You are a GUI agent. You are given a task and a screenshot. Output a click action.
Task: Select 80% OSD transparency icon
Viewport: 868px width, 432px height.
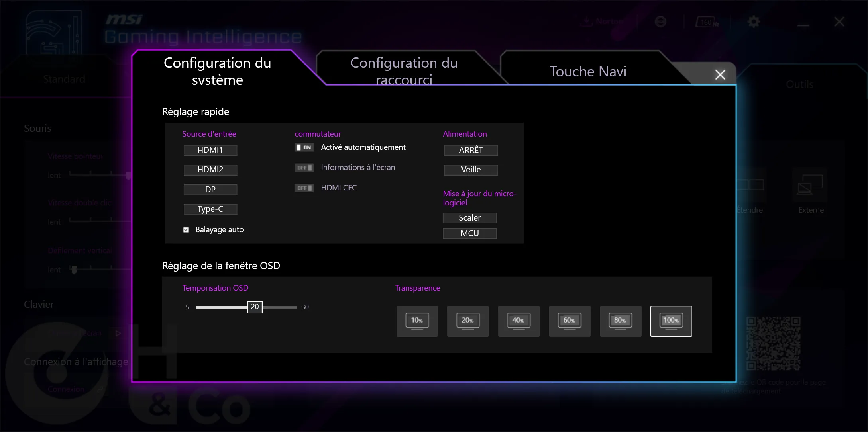pyautogui.click(x=621, y=321)
